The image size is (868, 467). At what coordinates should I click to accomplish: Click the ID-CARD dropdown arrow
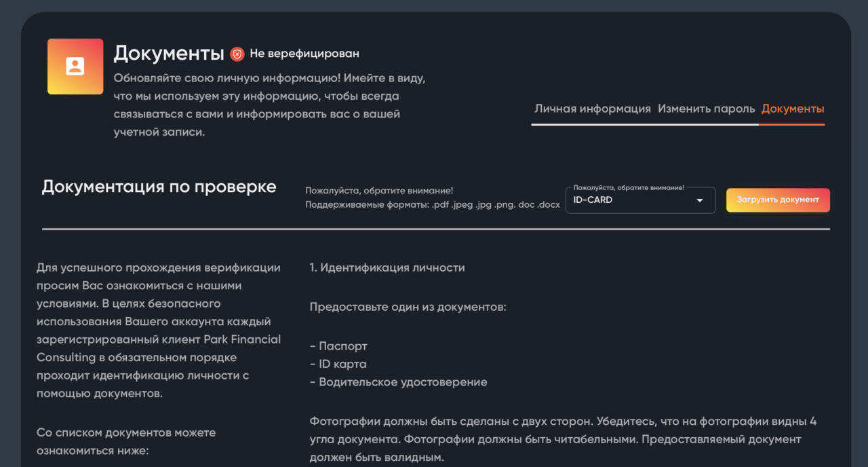coord(700,200)
